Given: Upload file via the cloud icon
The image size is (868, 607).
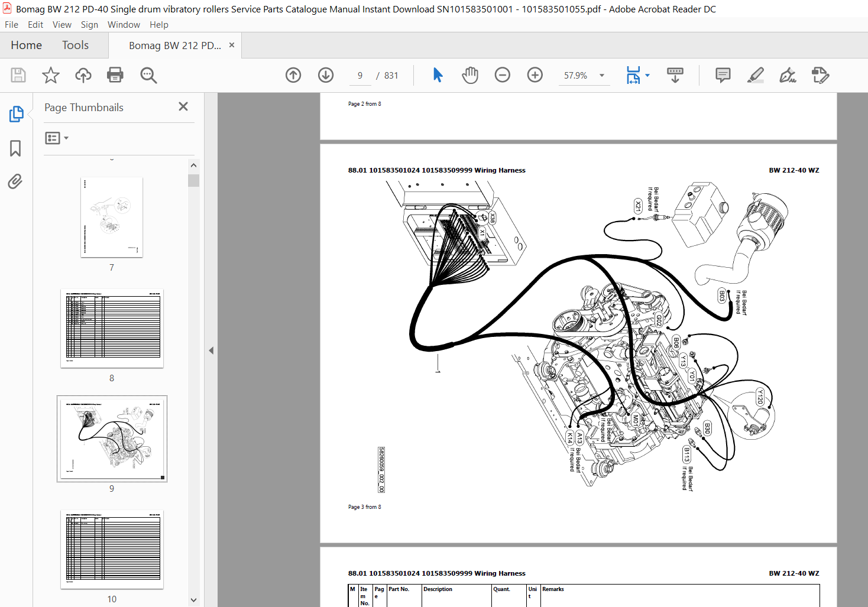Looking at the screenshot, I should point(83,75).
